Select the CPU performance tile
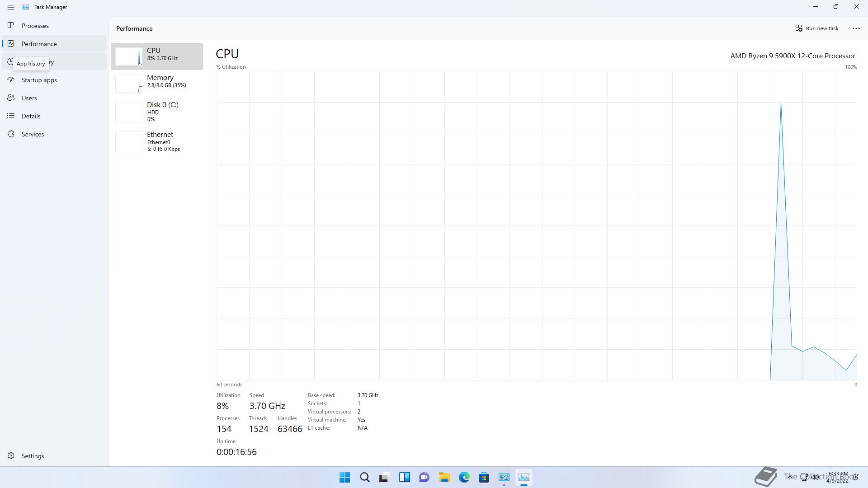868x488 pixels. click(x=157, y=56)
